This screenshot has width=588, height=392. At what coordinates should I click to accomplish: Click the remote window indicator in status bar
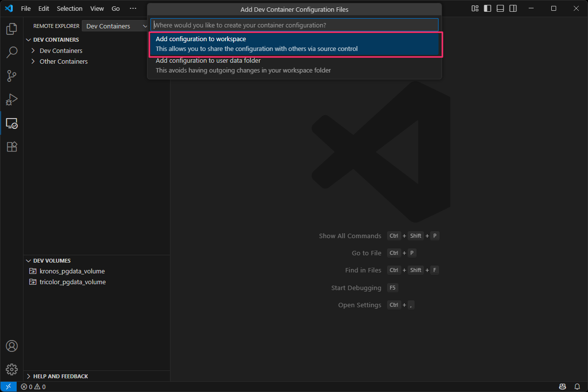pyautogui.click(x=8, y=387)
